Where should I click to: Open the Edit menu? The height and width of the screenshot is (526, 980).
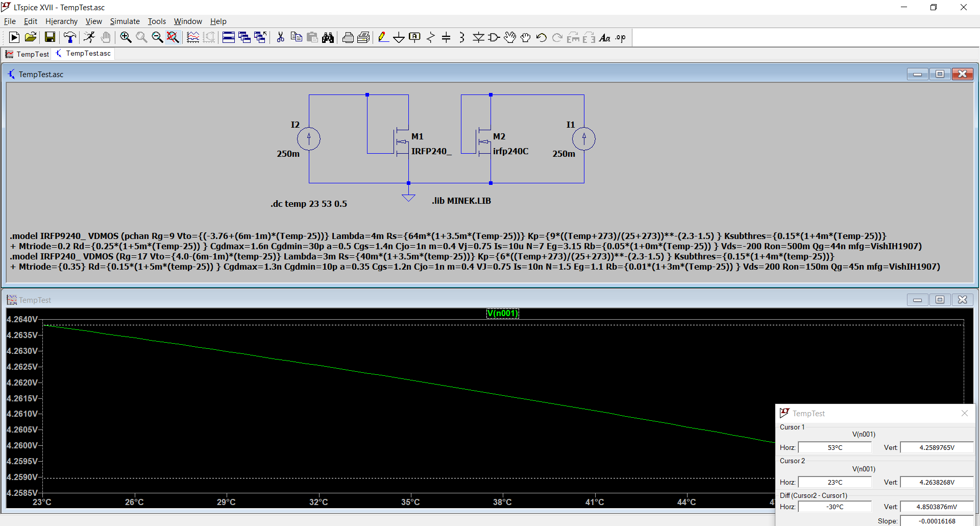31,21
